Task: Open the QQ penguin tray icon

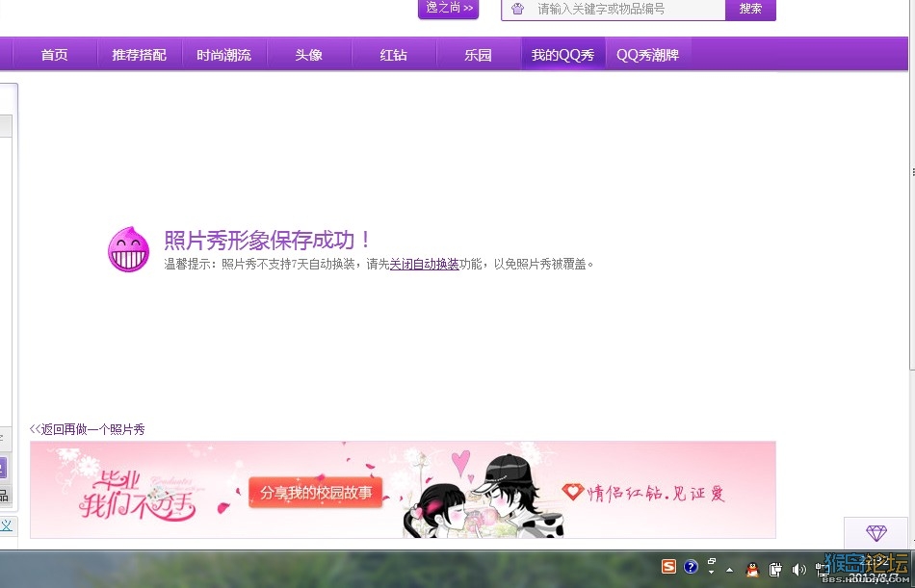Action: (x=753, y=569)
